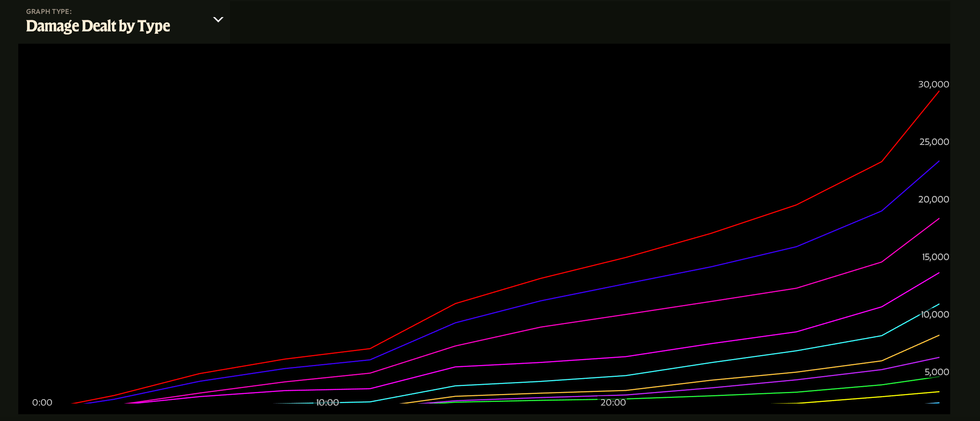Select the red damage line on graph
Image resolution: width=980 pixels, height=421 pixels.
click(x=540, y=278)
